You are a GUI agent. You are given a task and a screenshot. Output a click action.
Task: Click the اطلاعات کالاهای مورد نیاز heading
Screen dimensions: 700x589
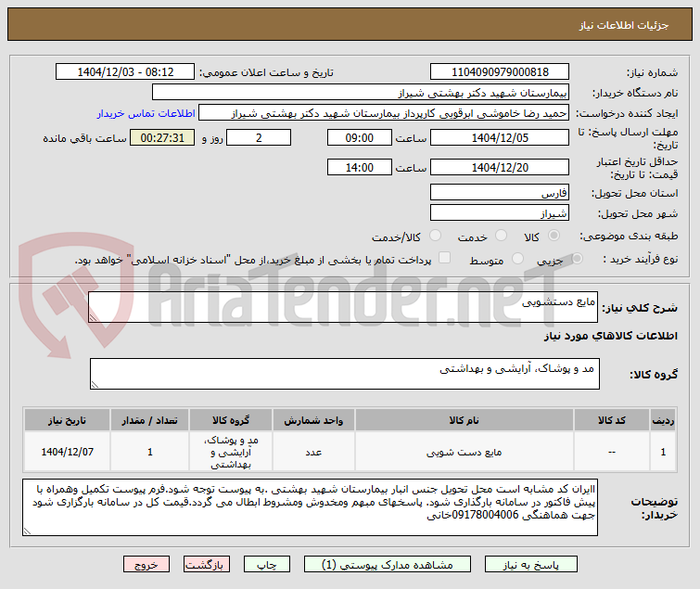[x=610, y=336]
